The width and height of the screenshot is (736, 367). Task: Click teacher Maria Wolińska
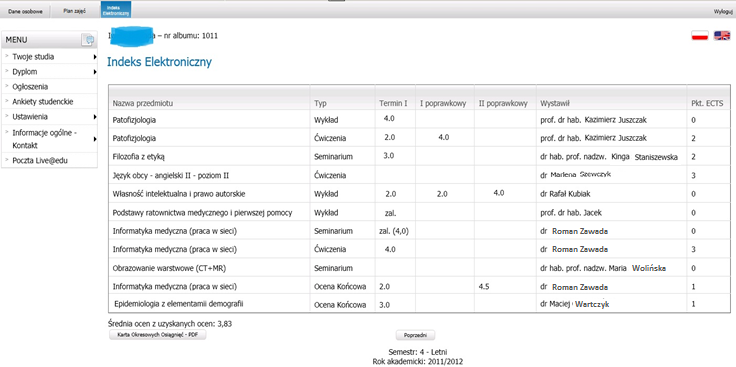[x=637, y=268]
